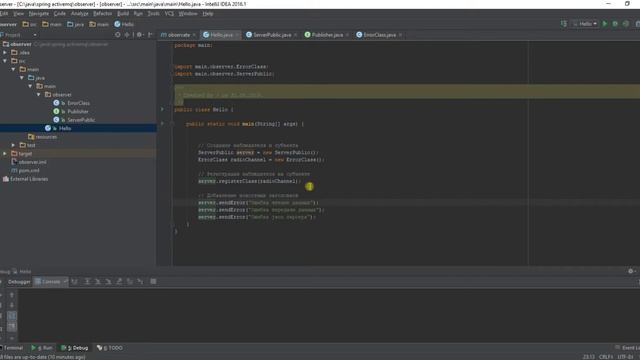Open the Refactor menu
This screenshot has width=640, height=360.
(x=102, y=13)
